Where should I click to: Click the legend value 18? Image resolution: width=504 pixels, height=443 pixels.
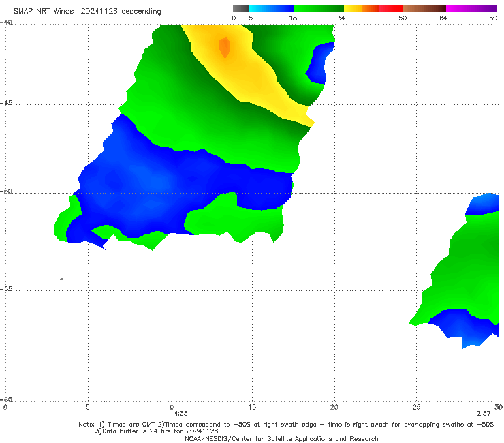pyautogui.click(x=293, y=18)
